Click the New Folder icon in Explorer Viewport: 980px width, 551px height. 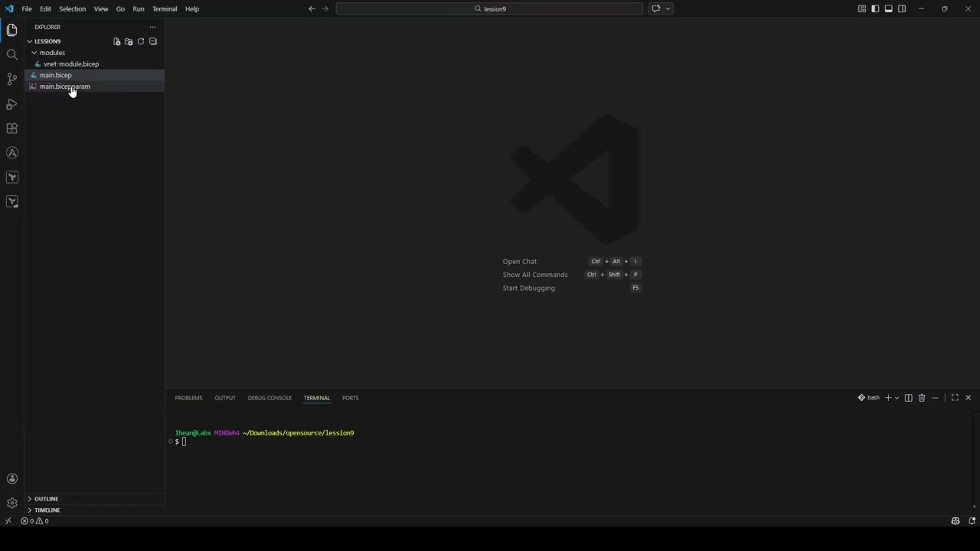[x=129, y=41]
